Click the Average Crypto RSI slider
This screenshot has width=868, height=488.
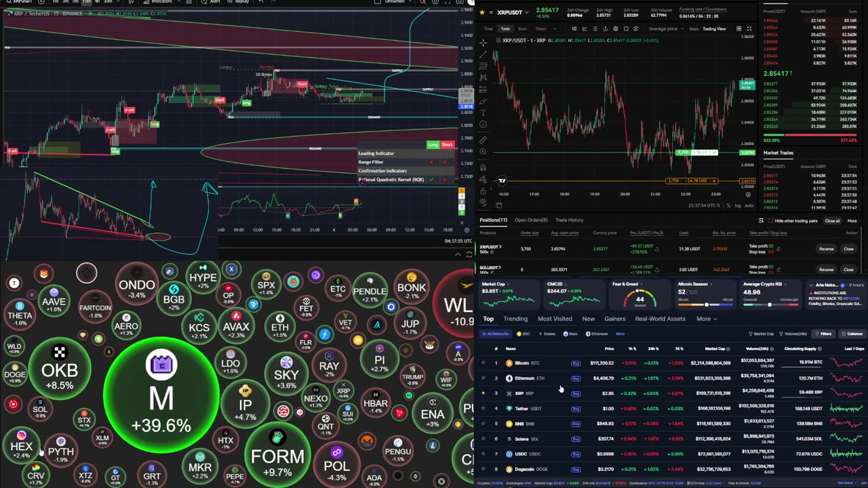click(x=770, y=304)
